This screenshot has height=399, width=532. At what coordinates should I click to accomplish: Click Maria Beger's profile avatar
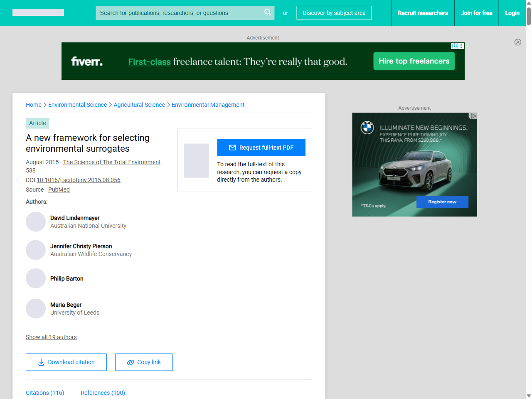[x=36, y=309]
